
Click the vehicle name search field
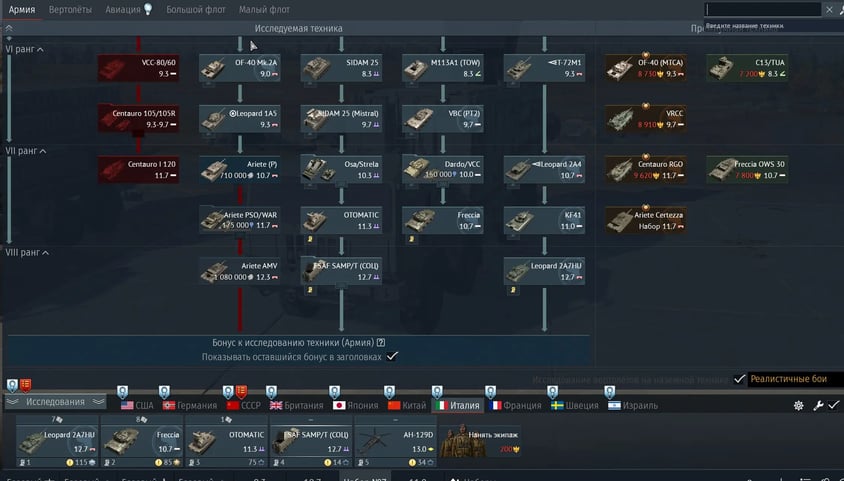coord(762,9)
